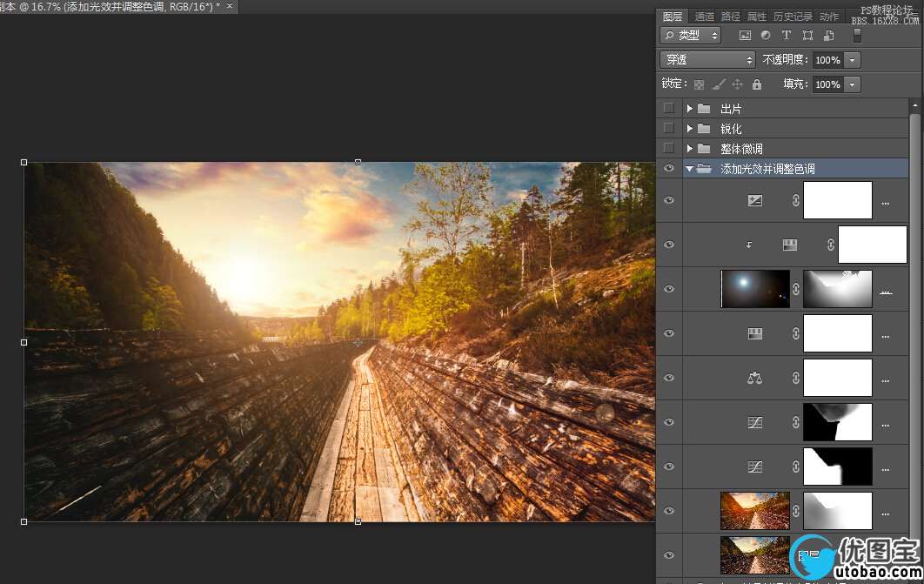Viewport: 924px width, 584px height.
Task: Show the 出片 group visibility box
Action: pyautogui.click(x=669, y=109)
